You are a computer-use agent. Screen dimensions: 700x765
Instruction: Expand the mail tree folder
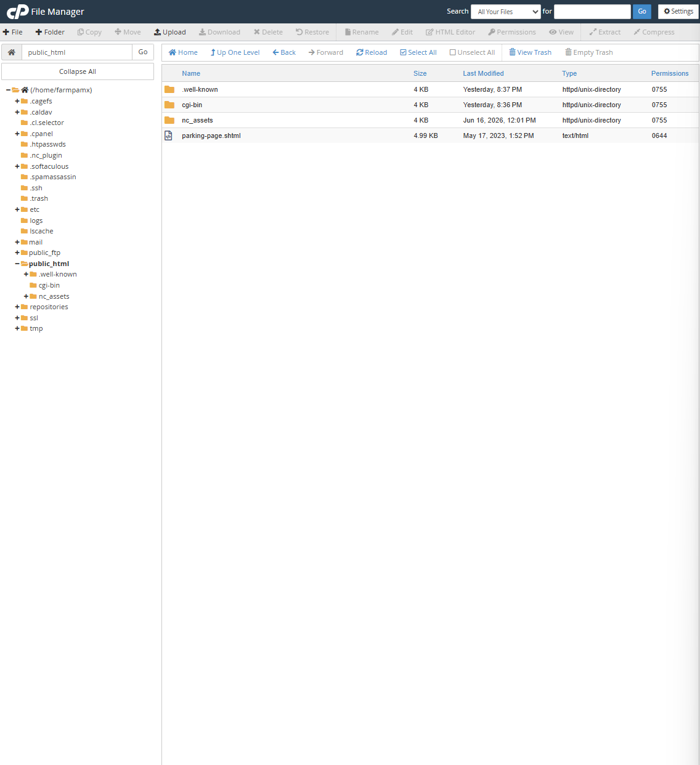(x=17, y=242)
